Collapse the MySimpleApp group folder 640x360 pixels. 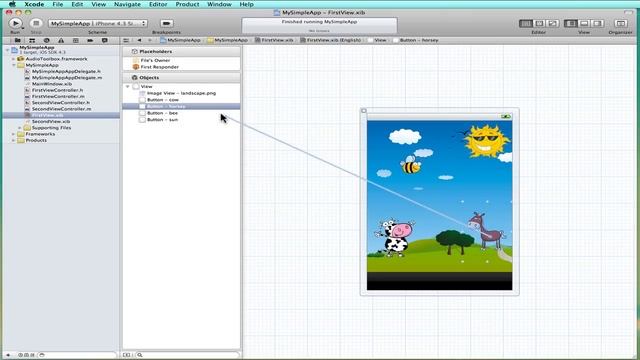[13, 65]
